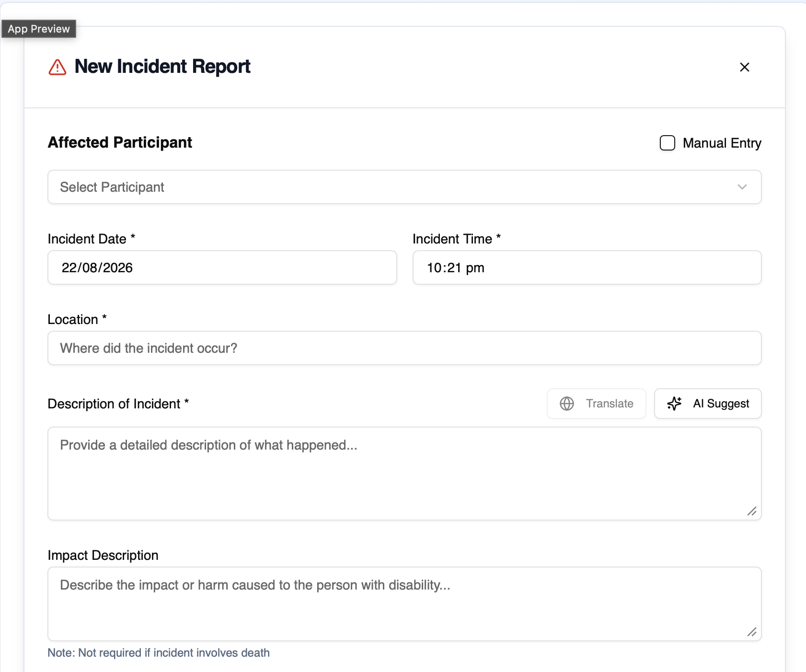This screenshot has height=672, width=806.
Task: Click the globe icon in Translate
Action: (x=567, y=404)
